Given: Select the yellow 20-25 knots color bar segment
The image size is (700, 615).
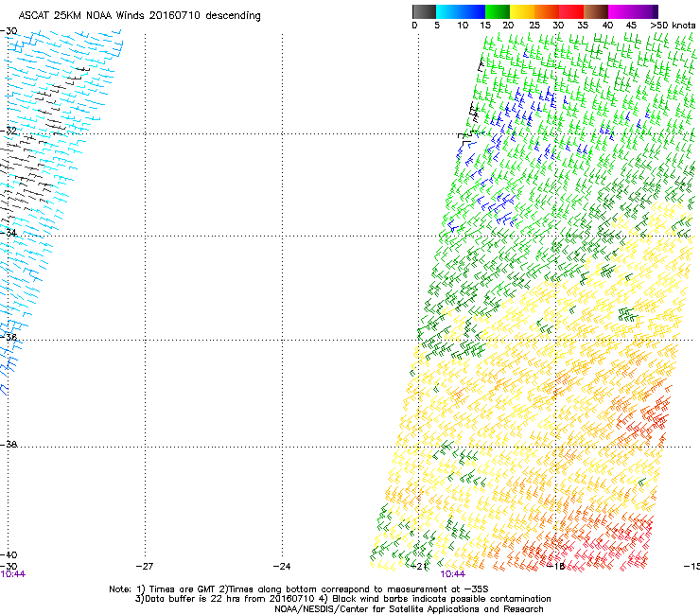Looking at the screenshot, I should [x=522, y=11].
